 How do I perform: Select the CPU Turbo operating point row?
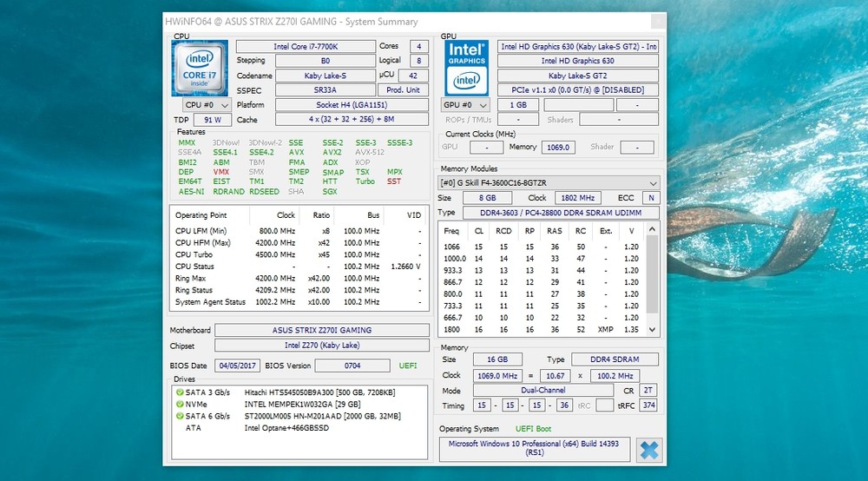(x=298, y=254)
